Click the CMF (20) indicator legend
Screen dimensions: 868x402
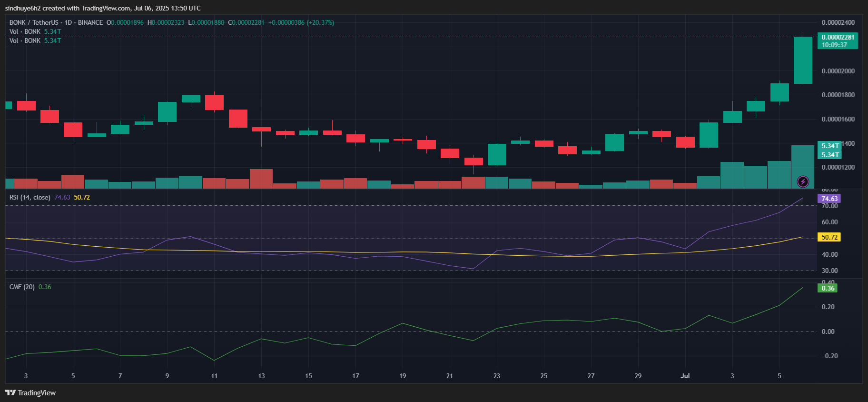tap(22, 287)
